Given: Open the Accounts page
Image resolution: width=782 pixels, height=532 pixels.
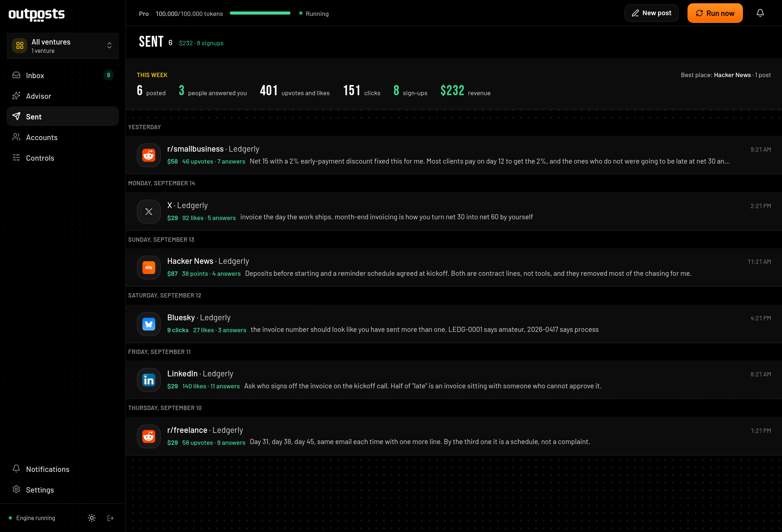Looking at the screenshot, I should [x=63, y=137].
